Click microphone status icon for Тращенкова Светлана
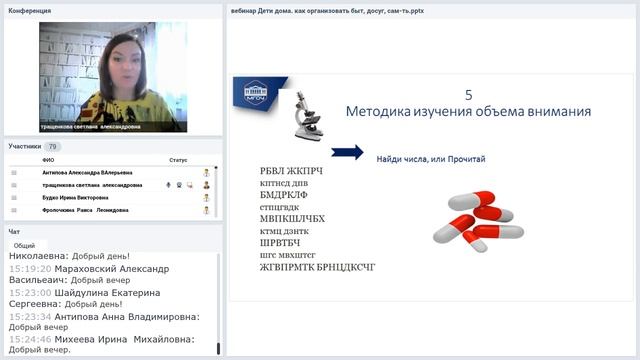 [x=168, y=185]
